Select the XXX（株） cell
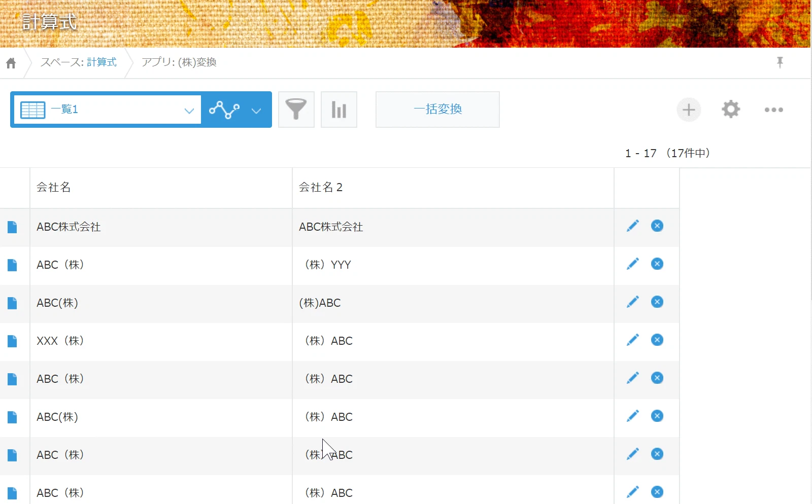 (161, 341)
